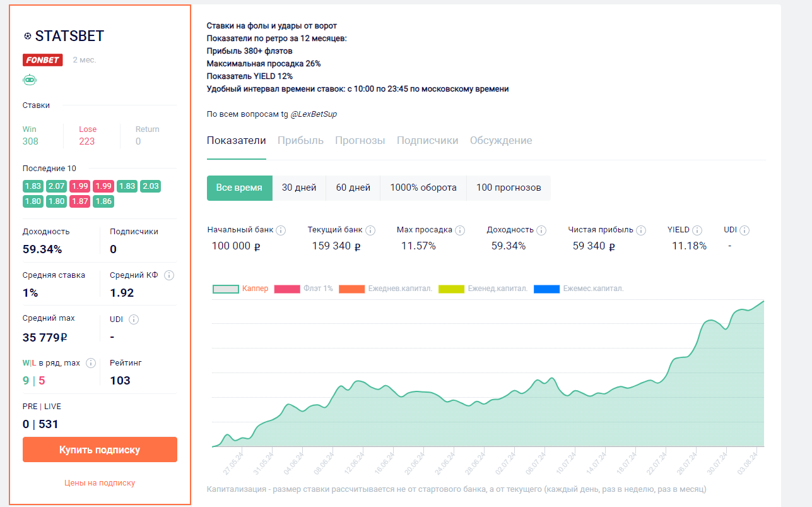
Task: Open the Подписчики tab
Action: [427, 140]
